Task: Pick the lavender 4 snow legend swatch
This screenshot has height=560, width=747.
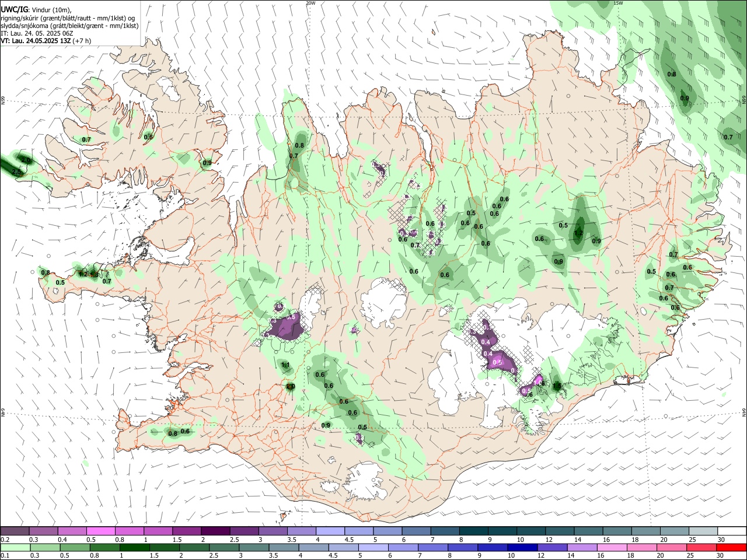Action: 330,531
